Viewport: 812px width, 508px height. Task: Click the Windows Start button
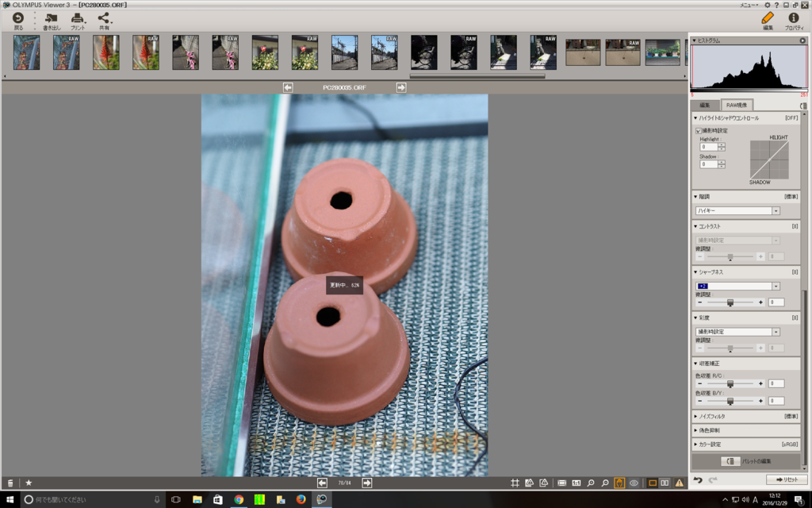(10, 499)
